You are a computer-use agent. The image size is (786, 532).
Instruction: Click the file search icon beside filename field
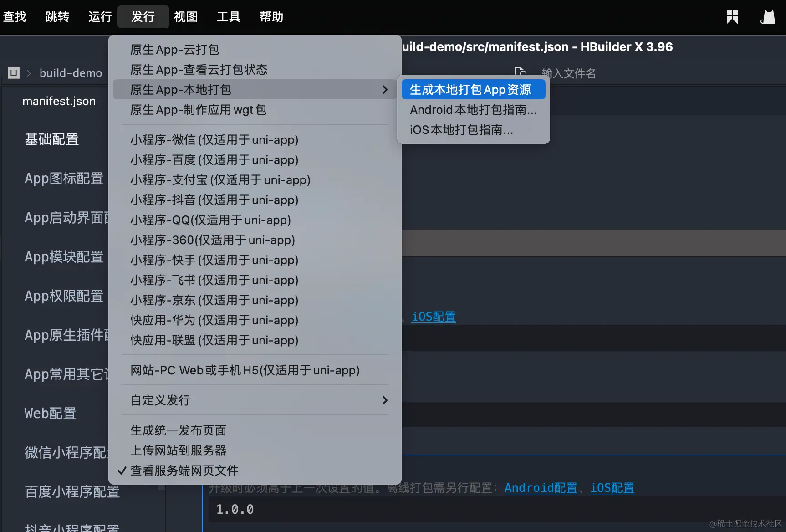point(521,72)
